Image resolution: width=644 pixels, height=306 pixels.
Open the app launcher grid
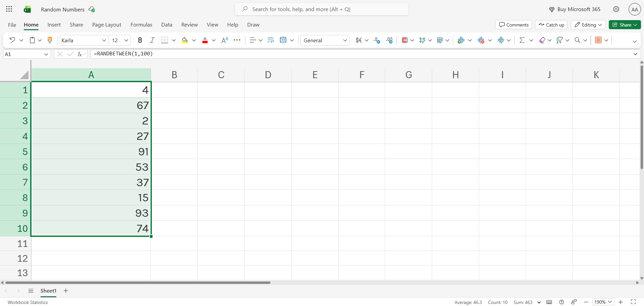9,9
